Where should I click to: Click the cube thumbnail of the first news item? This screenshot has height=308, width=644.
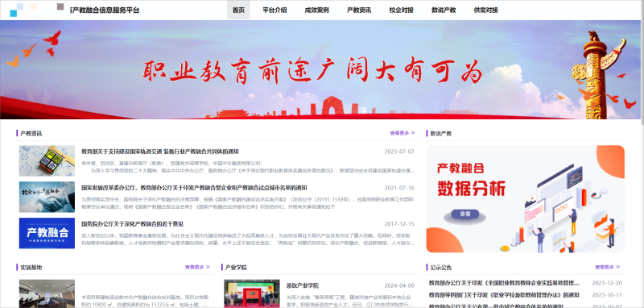(47, 160)
